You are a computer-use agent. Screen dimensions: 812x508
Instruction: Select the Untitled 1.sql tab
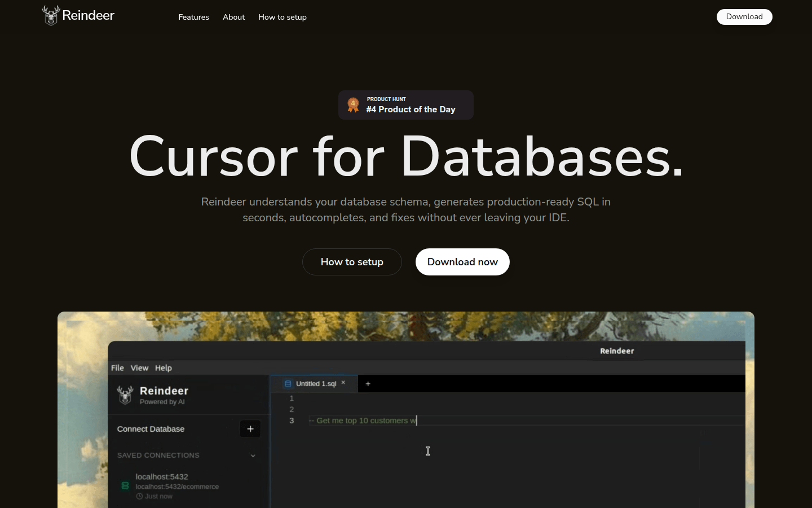316,384
